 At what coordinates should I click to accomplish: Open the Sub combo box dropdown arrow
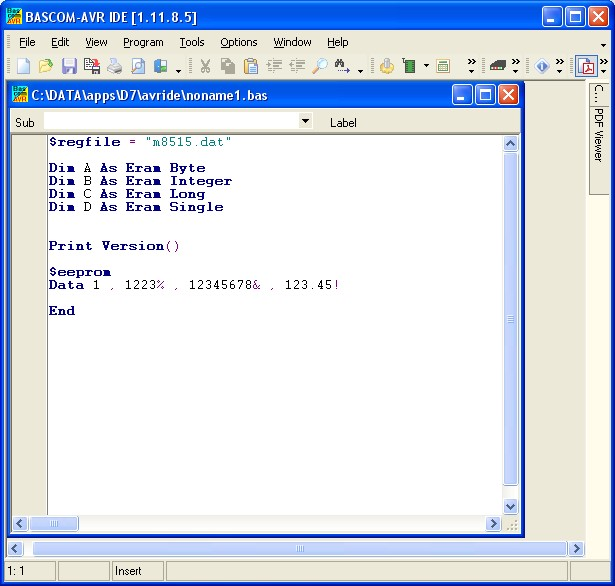coord(305,121)
